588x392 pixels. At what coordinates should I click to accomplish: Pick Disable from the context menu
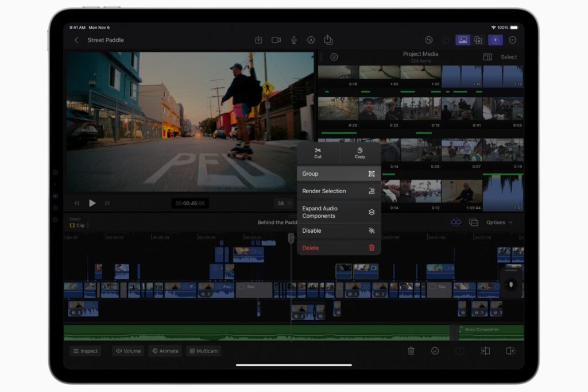[339, 230]
